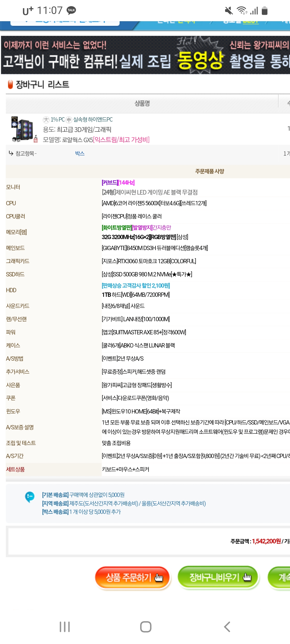Select the 32G 3200MHz memory spec text

(145, 237)
